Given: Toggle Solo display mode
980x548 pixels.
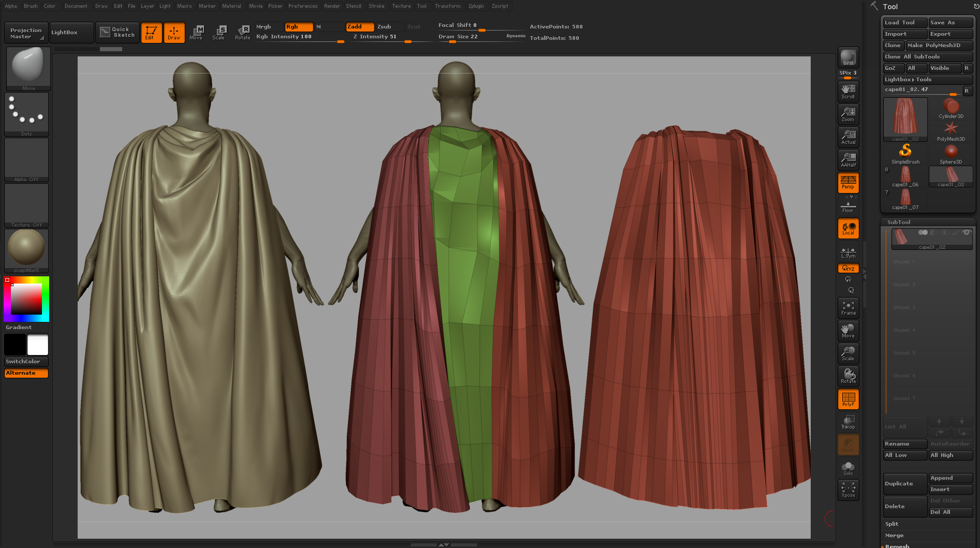Looking at the screenshot, I should pos(848,468).
